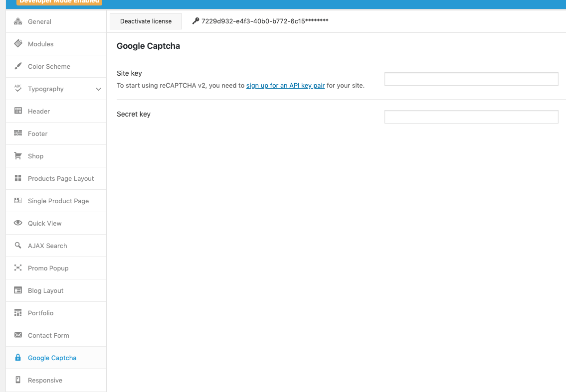
Task: Click the Color Scheme brush icon
Action: [17, 66]
